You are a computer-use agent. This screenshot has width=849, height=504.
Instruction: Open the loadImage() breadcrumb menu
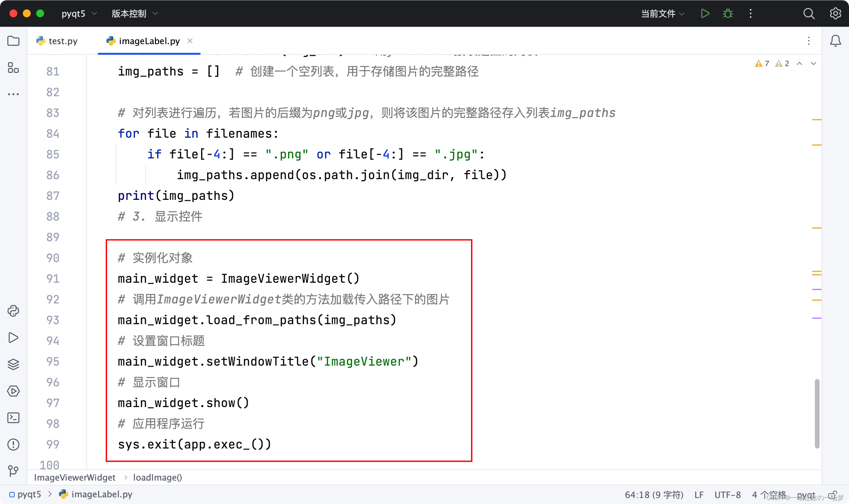click(157, 478)
